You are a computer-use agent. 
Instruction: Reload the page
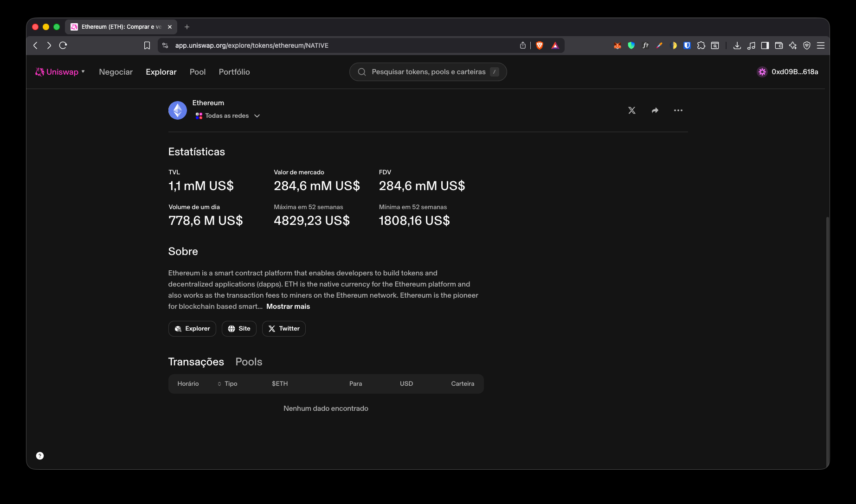click(64, 45)
